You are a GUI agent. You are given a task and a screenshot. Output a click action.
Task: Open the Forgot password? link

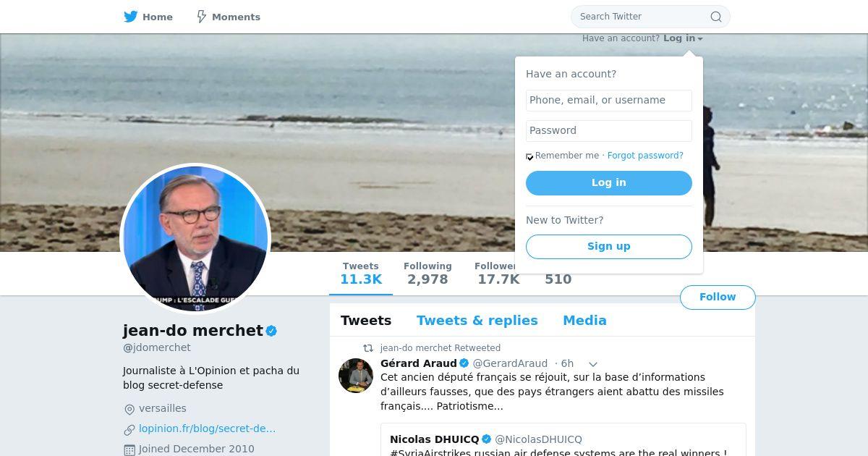[x=645, y=156]
